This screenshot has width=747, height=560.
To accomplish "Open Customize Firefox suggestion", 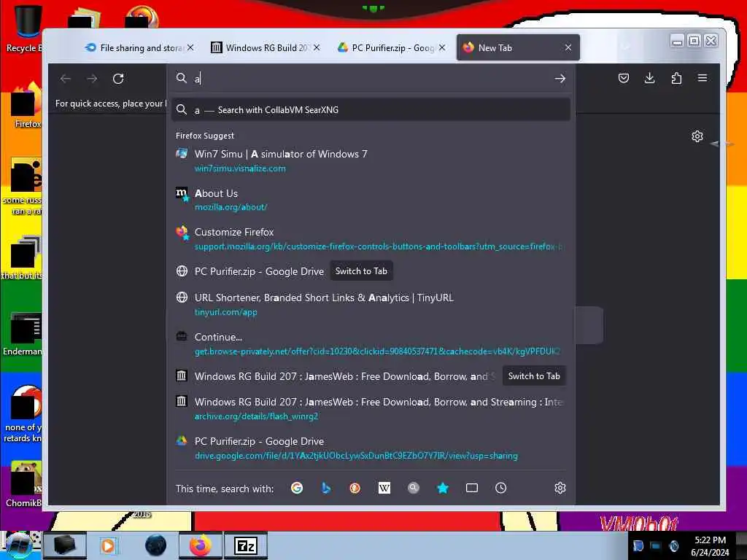I will point(371,239).
